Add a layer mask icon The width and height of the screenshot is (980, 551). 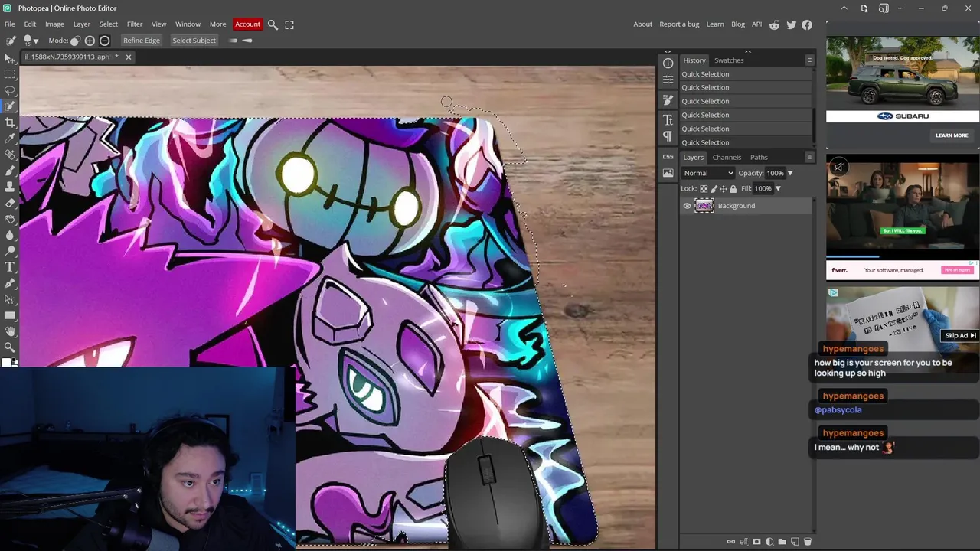pyautogui.click(x=756, y=542)
